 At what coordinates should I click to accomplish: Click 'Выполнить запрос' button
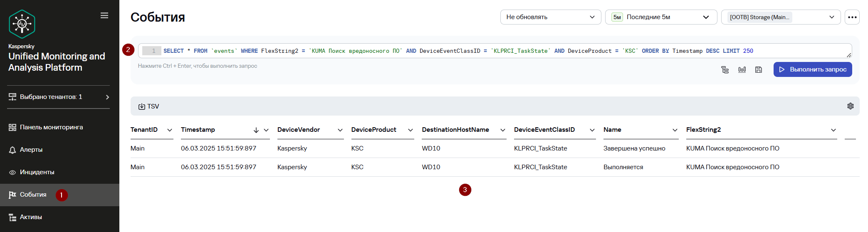[813, 69]
